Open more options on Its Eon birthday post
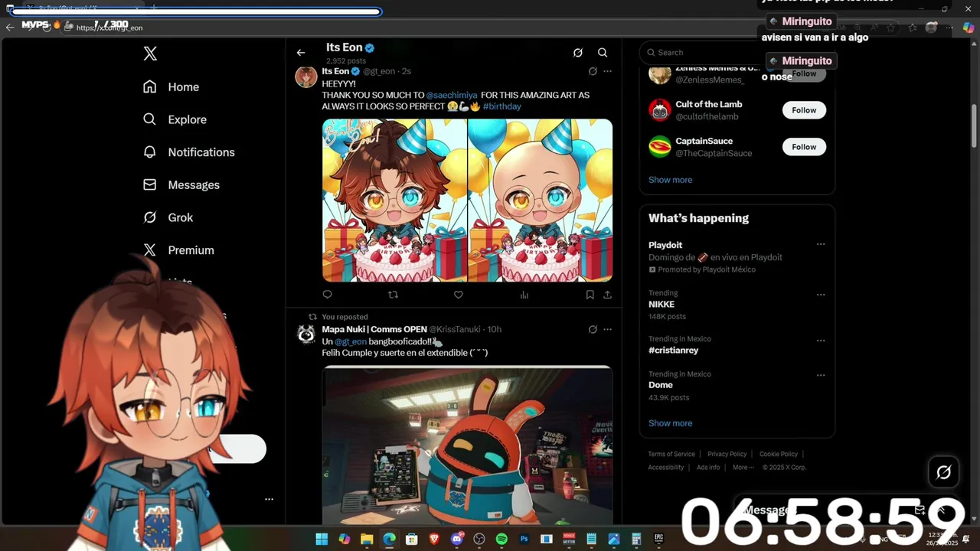 tap(607, 71)
